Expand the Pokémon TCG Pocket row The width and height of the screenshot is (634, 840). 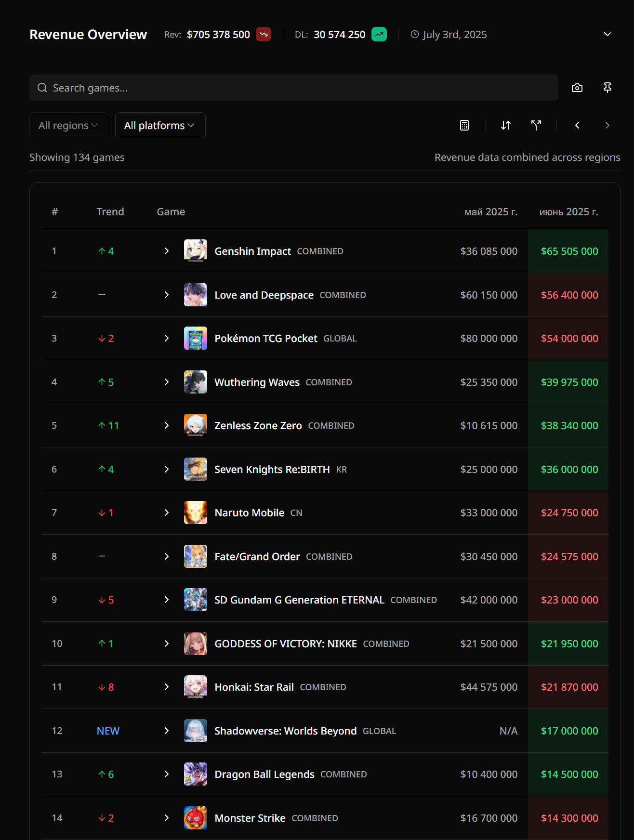point(167,338)
